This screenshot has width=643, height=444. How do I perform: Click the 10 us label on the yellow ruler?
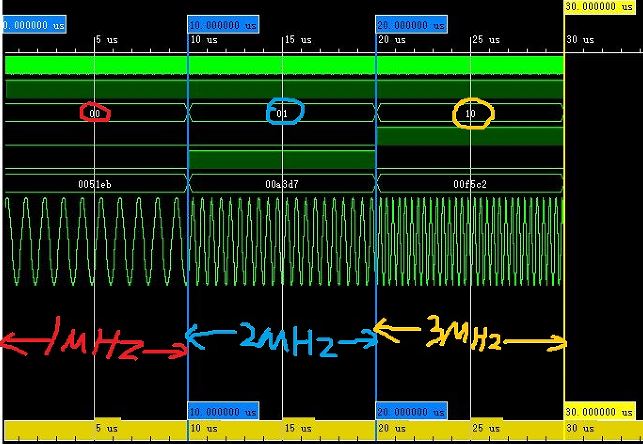[x=204, y=428]
